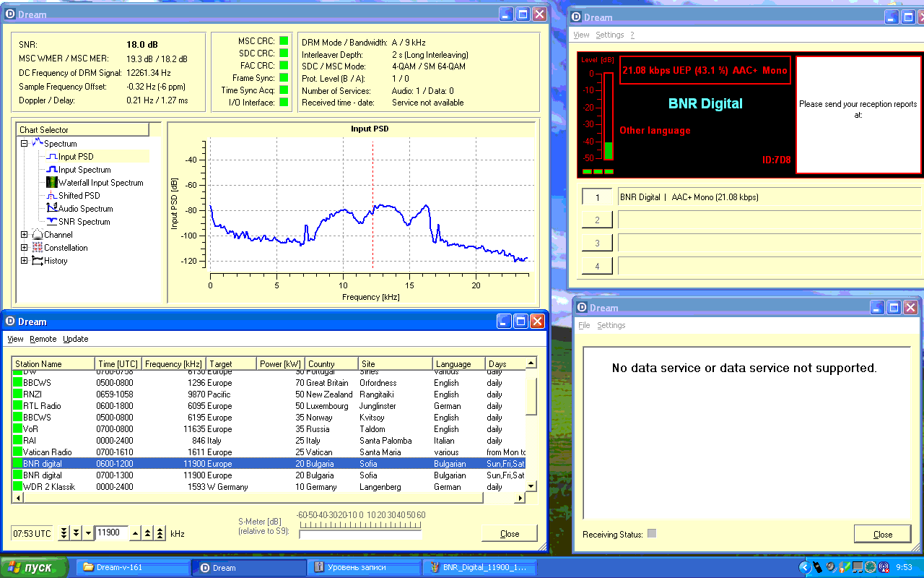Show hidden tray icons with the chevron

tap(805, 567)
